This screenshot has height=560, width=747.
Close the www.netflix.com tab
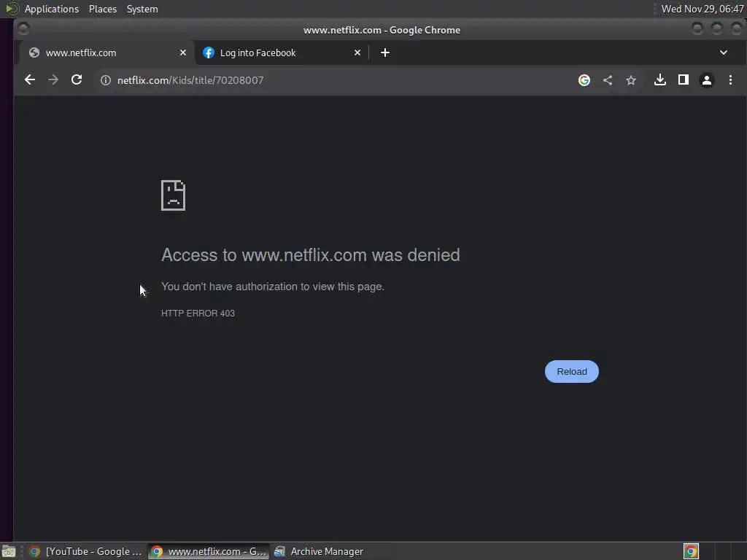pyautogui.click(x=183, y=52)
